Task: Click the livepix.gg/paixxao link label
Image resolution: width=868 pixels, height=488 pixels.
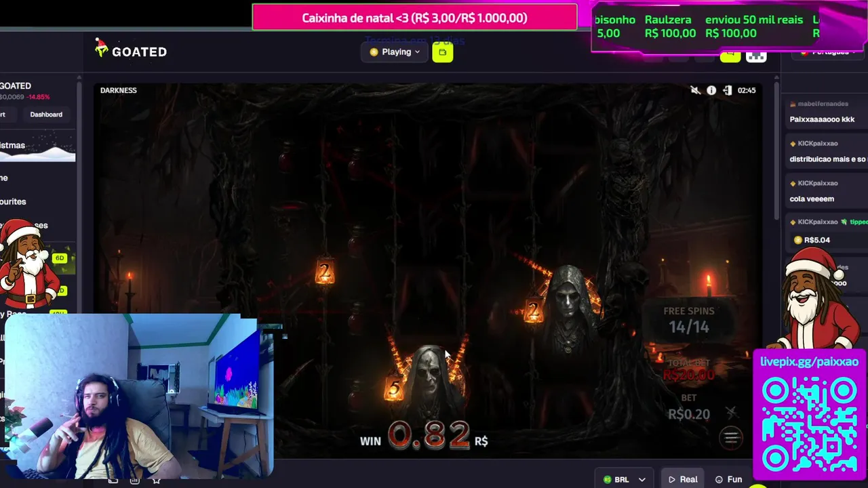Action: [x=809, y=361]
